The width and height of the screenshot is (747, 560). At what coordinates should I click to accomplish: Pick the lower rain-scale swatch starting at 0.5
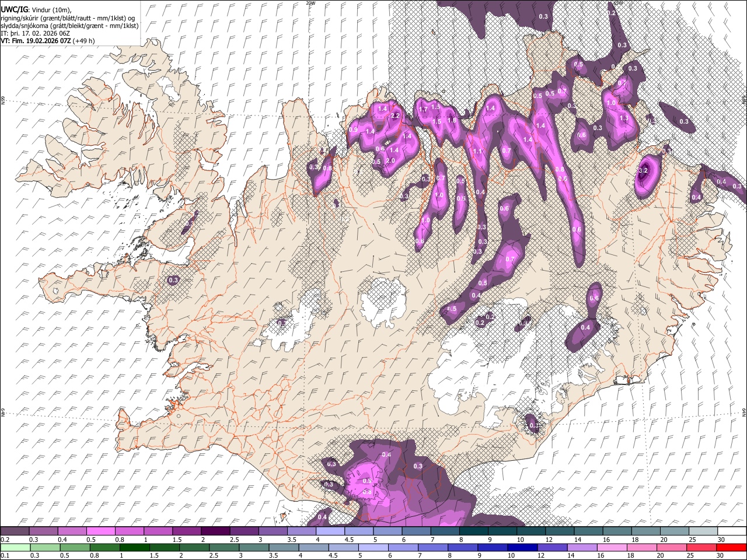pos(75,547)
